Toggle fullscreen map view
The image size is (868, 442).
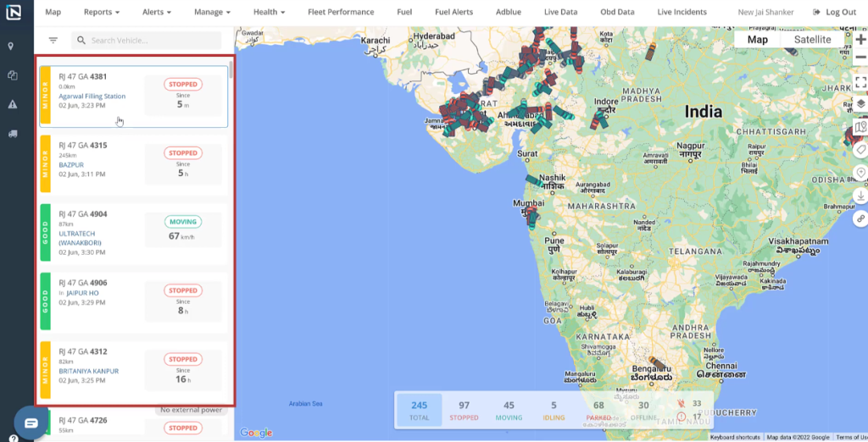tap(860, 82)
